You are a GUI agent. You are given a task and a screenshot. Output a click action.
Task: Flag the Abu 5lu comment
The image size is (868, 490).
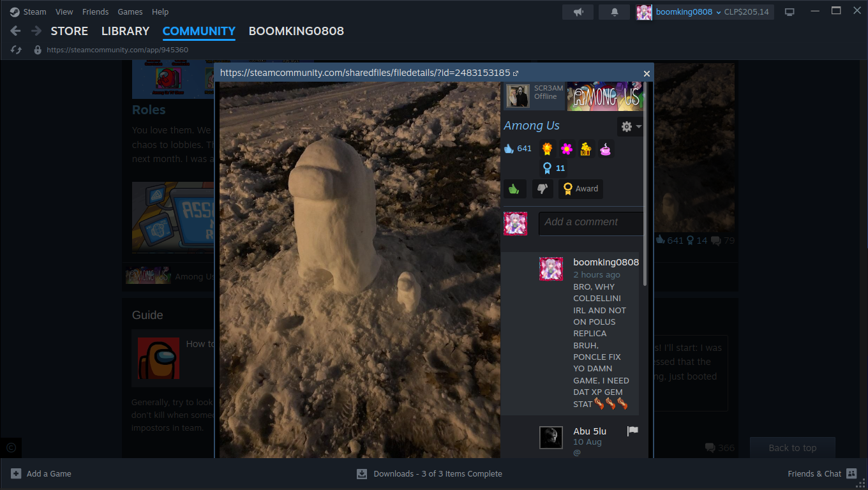(x=632, y=431)
